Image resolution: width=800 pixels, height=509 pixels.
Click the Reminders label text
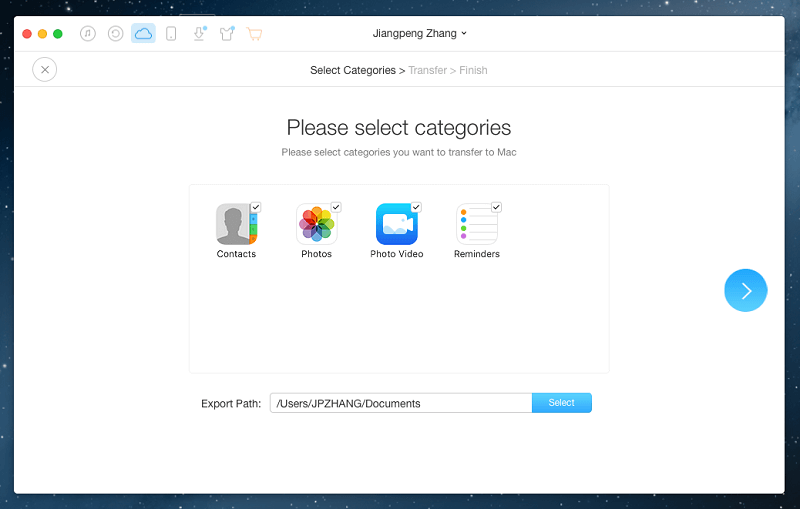click(477, 254)
